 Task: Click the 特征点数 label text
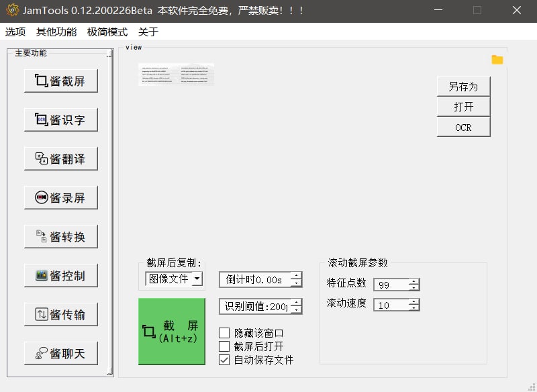(x=346, y=283)
